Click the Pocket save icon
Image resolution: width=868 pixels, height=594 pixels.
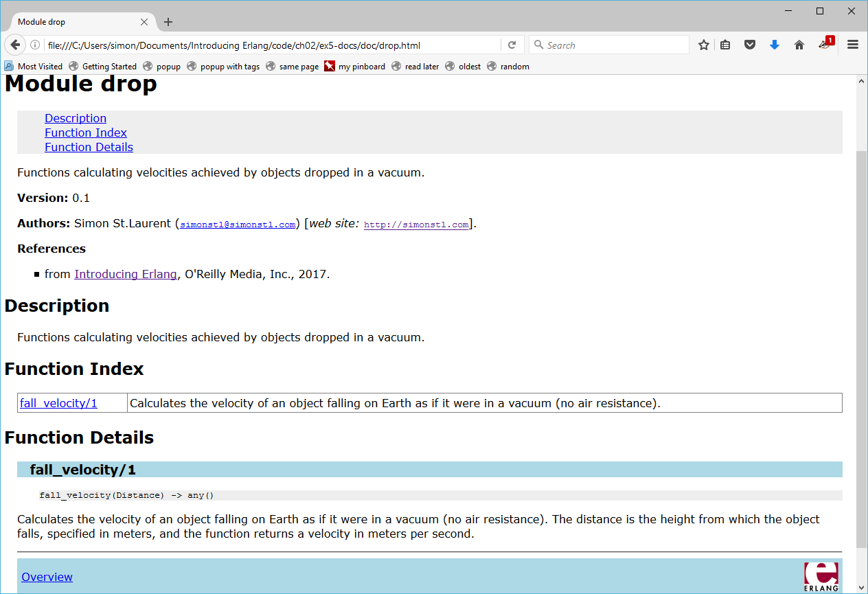pyautogui.click(x=750, y=45)
